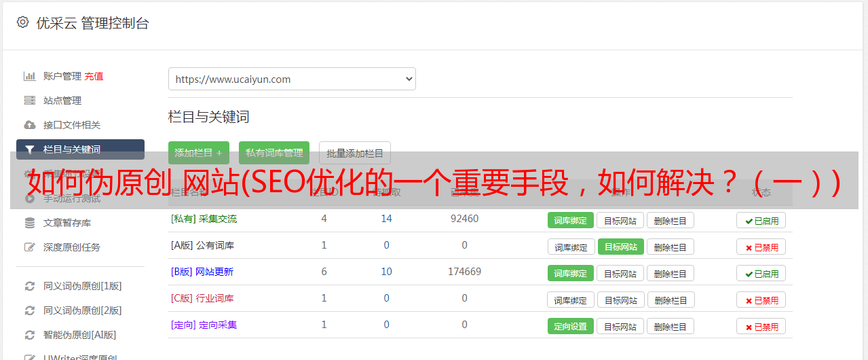Click the 私有词库管理 button

(x=274, y=153)
